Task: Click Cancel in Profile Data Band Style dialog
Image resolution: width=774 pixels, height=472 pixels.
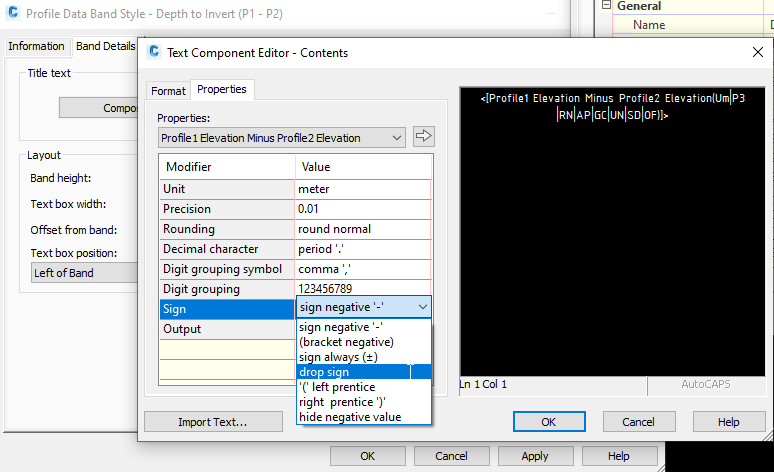Action: click(452, 456)
